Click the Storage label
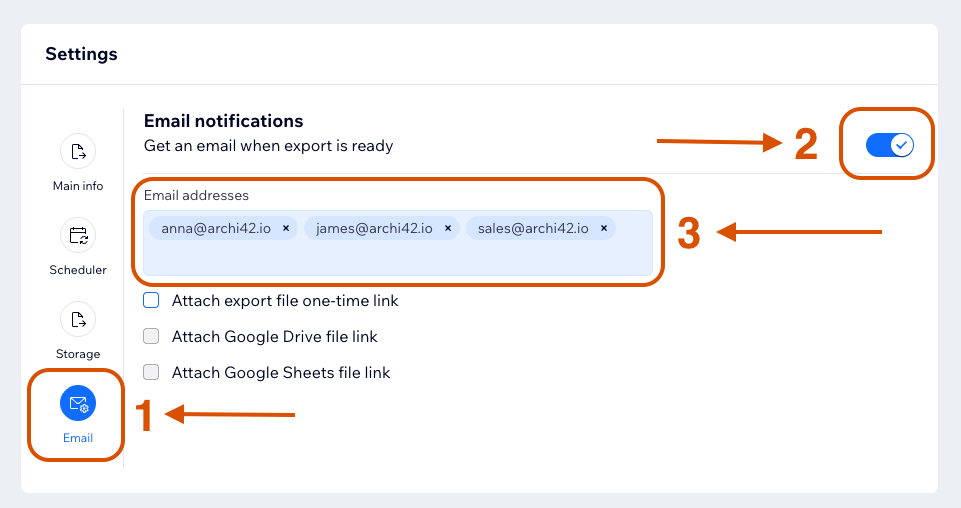The height and width of the screenshot is (508, 961). click(x=78, y=354)
